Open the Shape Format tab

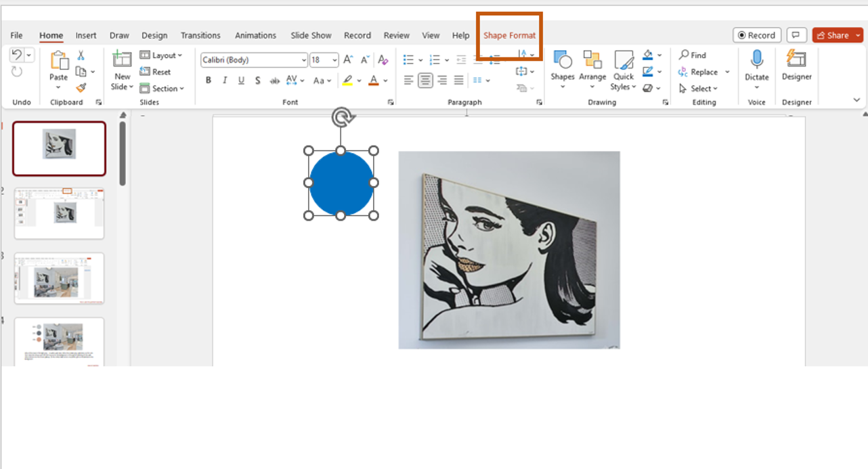tap(509, 35)
